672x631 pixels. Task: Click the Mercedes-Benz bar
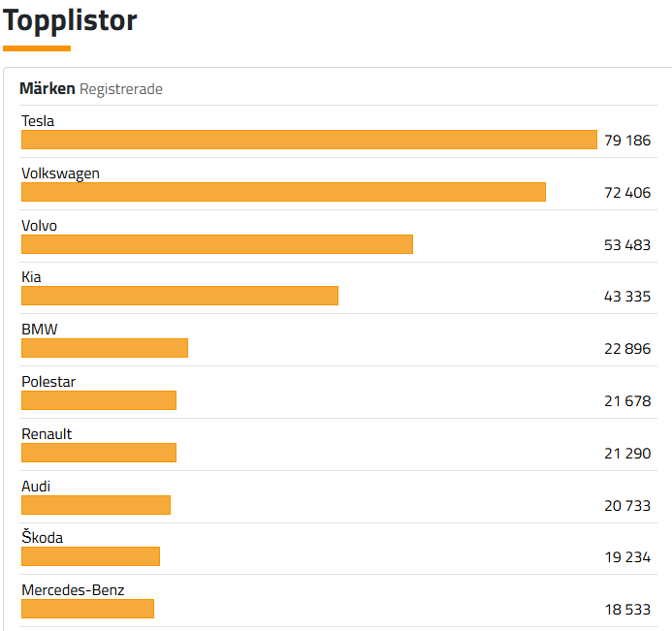point(87,609)
